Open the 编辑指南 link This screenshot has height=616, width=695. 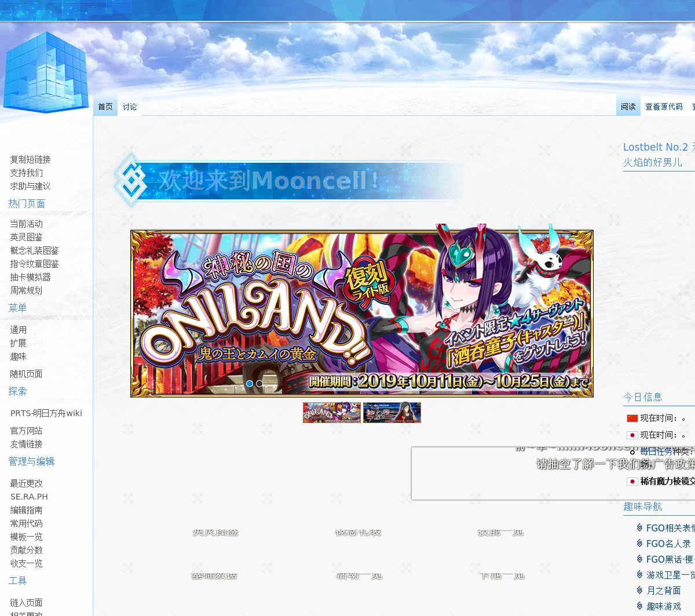click(x=26, y=510)
